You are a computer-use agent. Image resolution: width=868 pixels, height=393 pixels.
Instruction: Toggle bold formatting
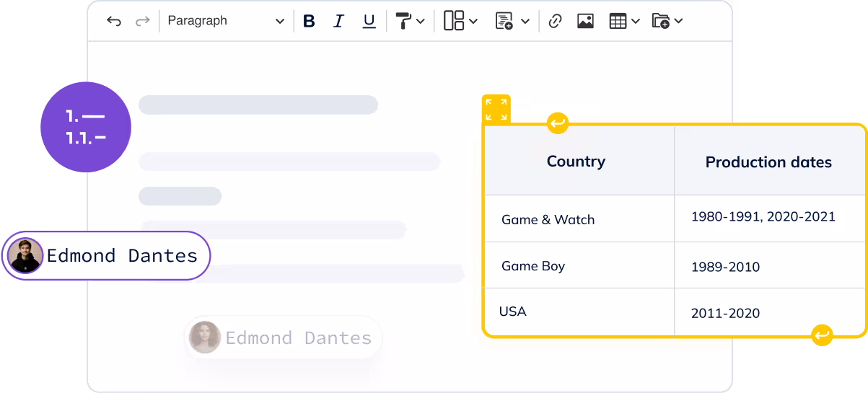point(309,21)
